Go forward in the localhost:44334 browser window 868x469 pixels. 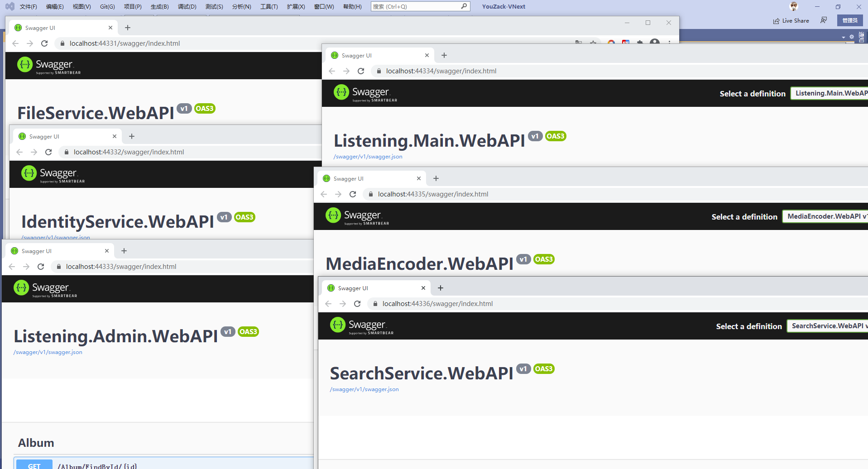(346, 71)
